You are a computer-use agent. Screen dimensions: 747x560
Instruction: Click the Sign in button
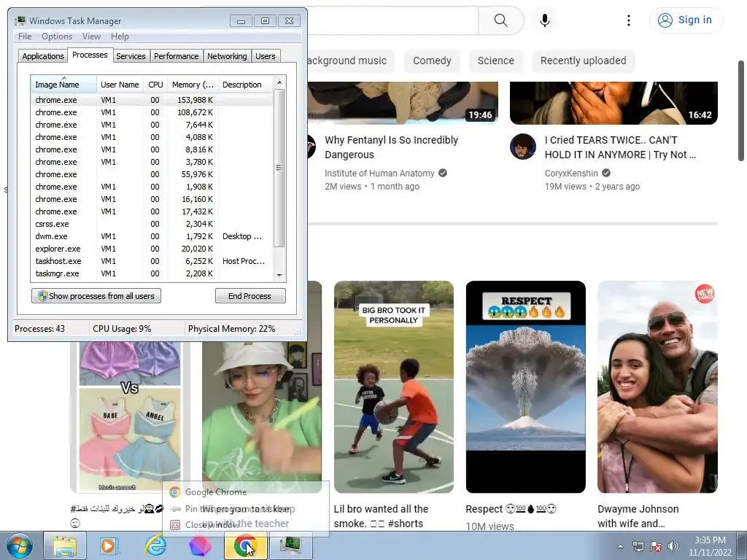686,20
